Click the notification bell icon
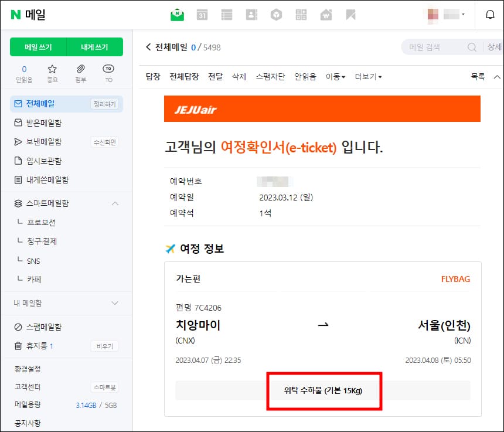Viewport: 504px width, 432px height. click(x=490, y=15)
